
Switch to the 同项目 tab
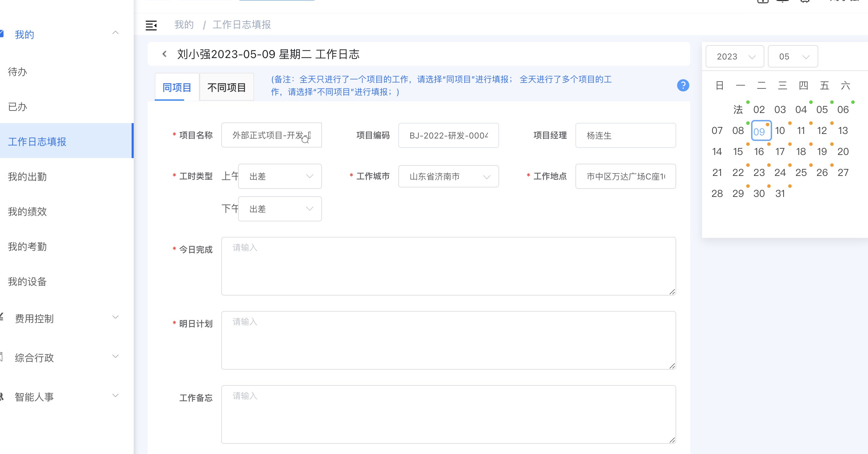pos(177,87)
